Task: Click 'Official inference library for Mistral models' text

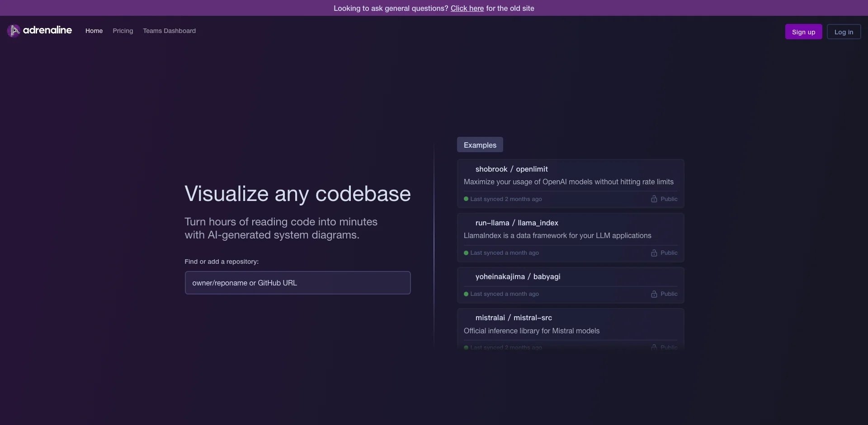Action: (532, 331)
